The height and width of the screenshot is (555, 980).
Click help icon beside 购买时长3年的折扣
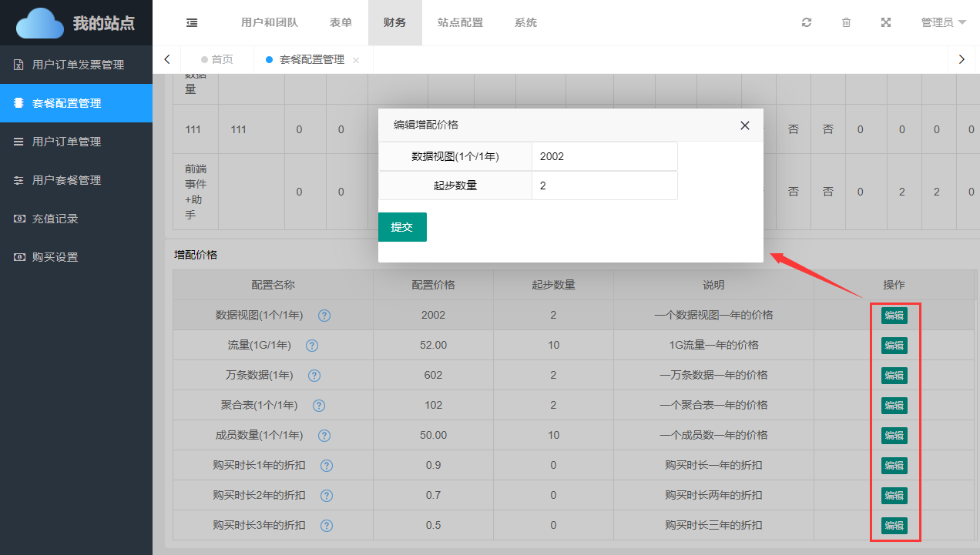coord(327,526)
